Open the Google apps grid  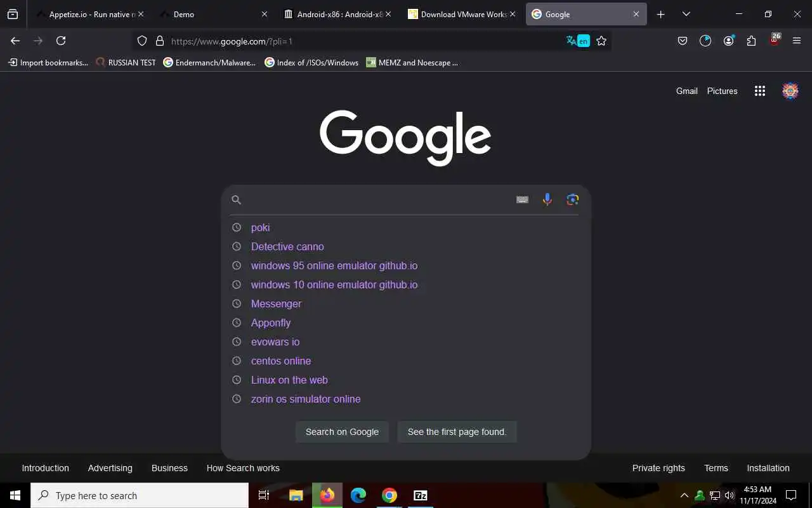[x=760, y=91]
